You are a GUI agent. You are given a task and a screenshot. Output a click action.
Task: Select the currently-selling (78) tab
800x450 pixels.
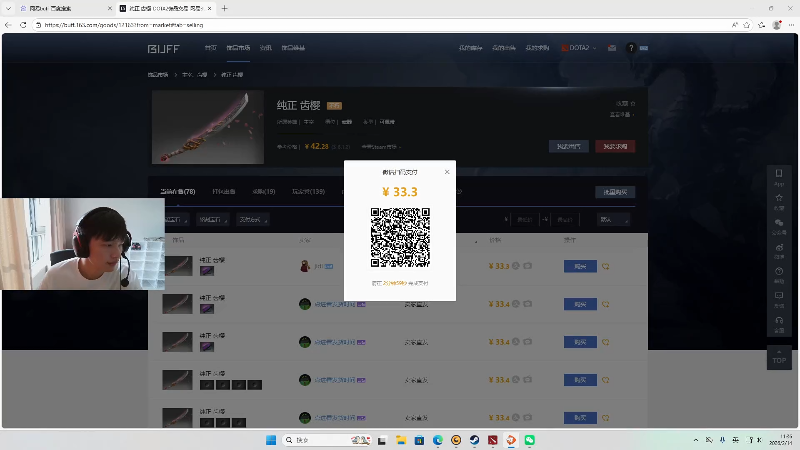[178, 191]
